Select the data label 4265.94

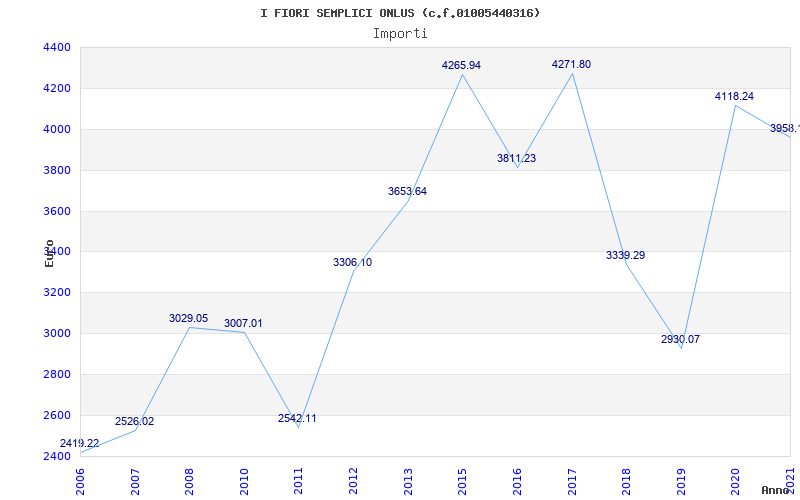[461, 65]
